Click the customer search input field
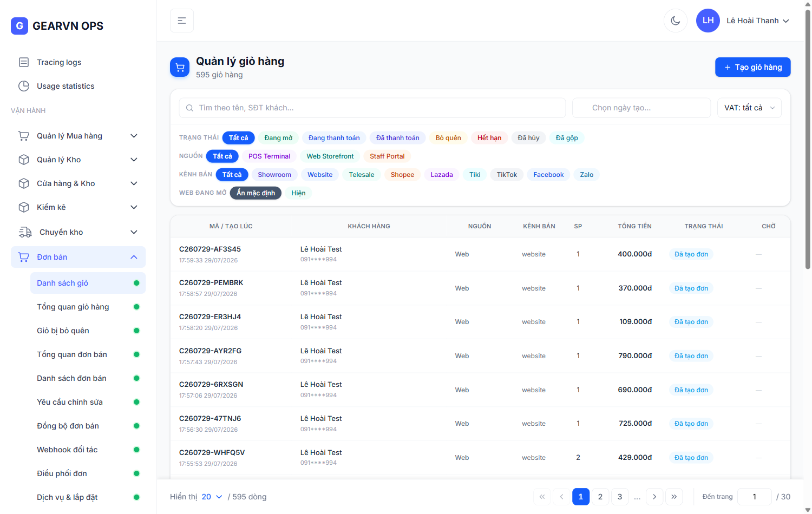Screen dimensions: 812x514 coord(372,108)
